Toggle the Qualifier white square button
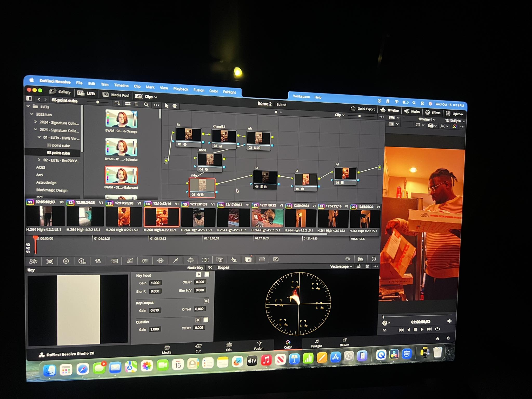This screenshot has height=399, width=532. click(x=206, y=320)
